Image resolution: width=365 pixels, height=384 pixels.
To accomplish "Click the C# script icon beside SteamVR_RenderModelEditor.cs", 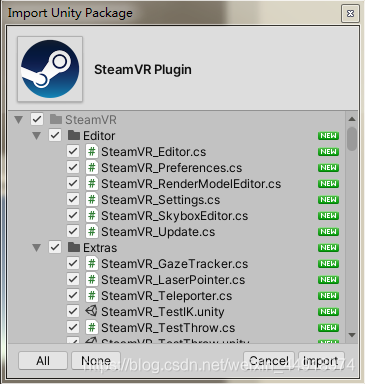I will (x=92, y=183).
